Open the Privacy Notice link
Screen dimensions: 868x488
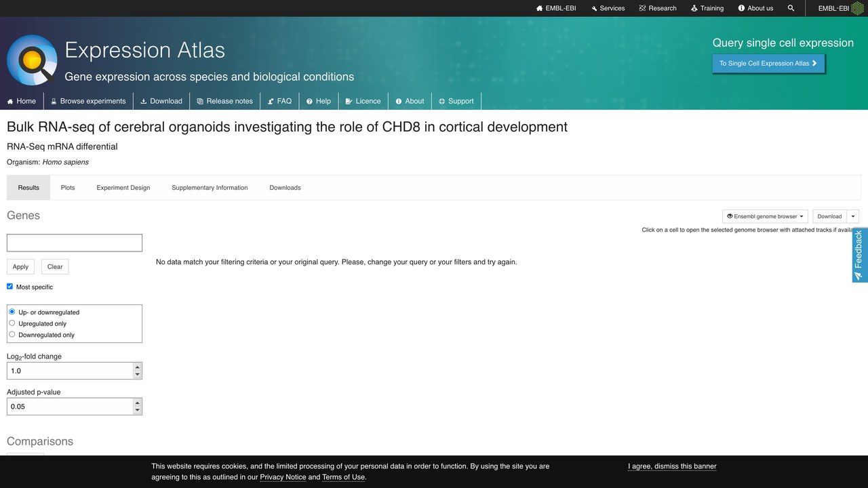pos(283,477)
